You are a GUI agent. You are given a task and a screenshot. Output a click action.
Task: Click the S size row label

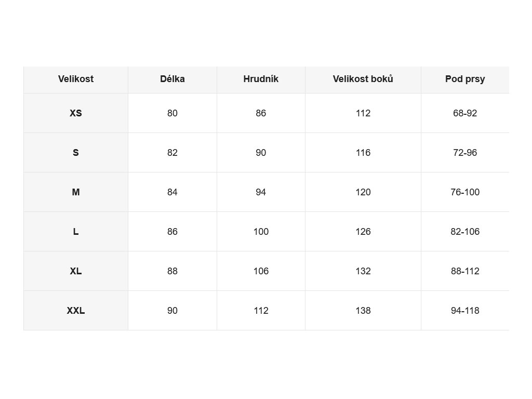(76, 153)
